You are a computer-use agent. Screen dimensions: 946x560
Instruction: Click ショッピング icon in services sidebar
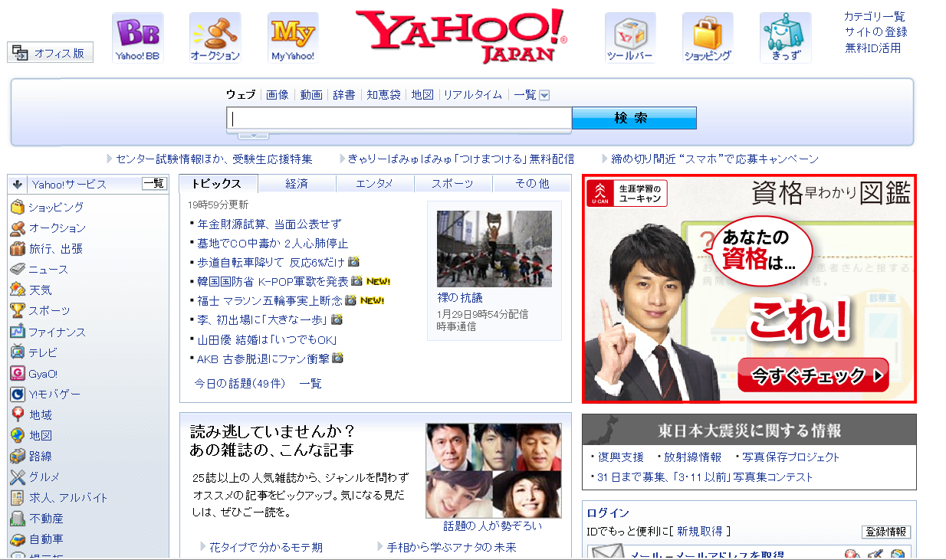pyautogui.click(x=18, y=207)
